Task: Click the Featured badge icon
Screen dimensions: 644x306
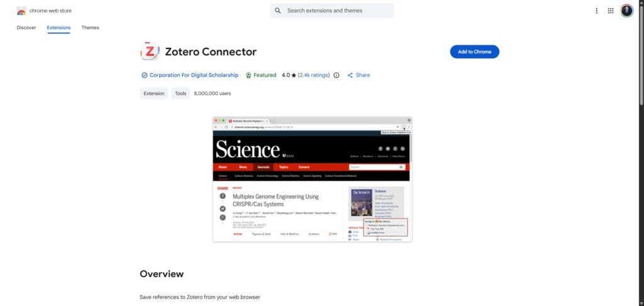Action: pyautogui.click(x=248, y=76)
